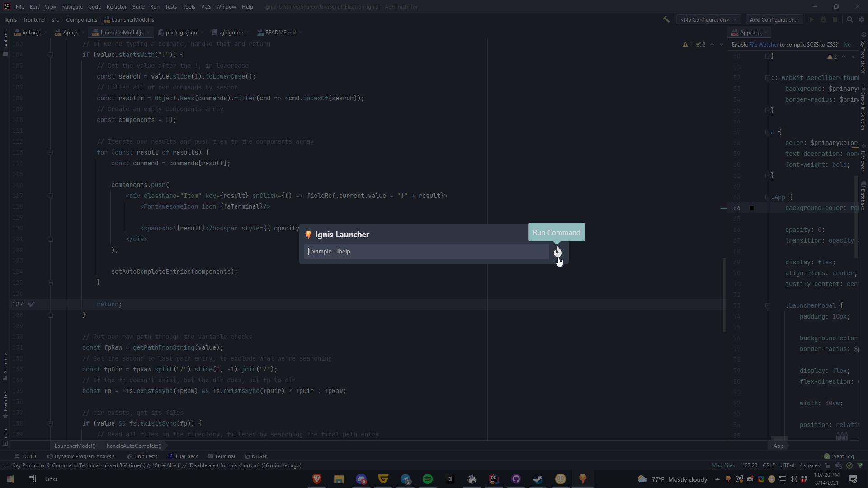This screenshot has width=868, height=488.
Task: Open the Terminal tool window
Action: coord(222,456)
